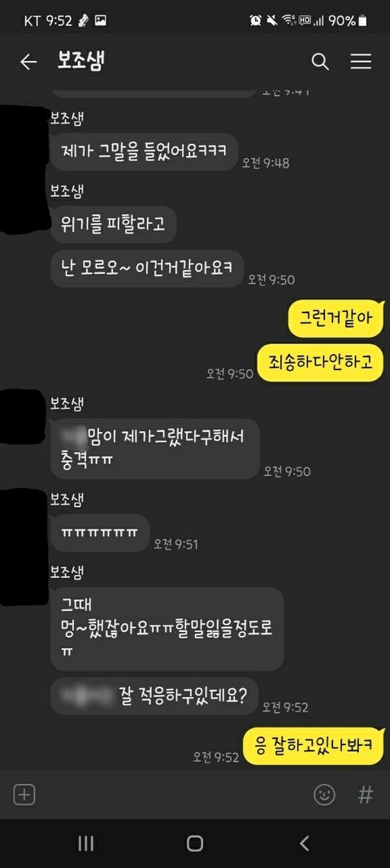Tap the yellow bubble 응 잘하고있나봐ㅋ
This screenshot has width=390, height=868.
coord(314,746)
